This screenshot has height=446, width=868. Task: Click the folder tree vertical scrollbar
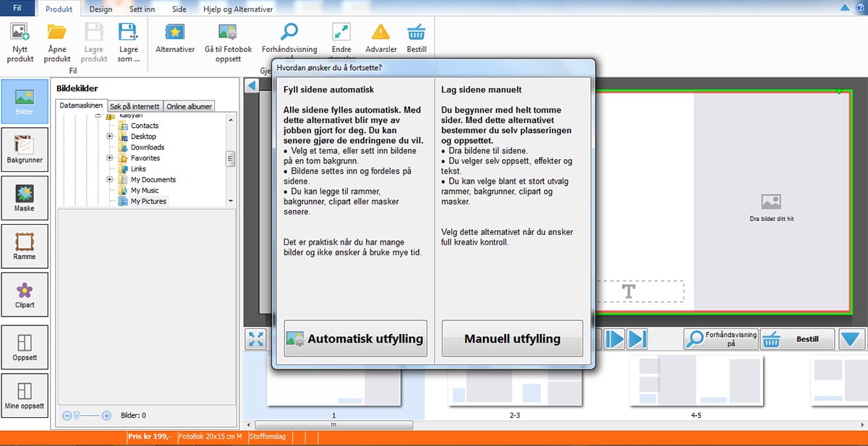(x=231, y=158)
